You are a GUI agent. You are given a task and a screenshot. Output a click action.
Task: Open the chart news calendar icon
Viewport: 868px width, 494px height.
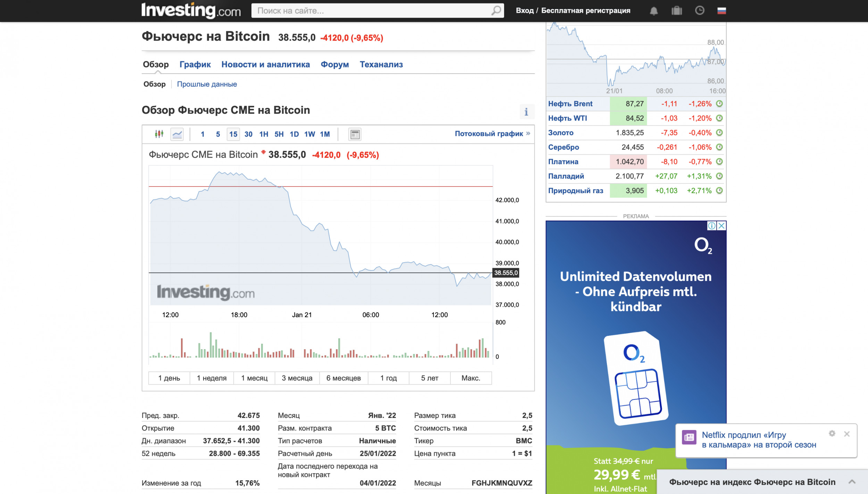click(354, 134)
